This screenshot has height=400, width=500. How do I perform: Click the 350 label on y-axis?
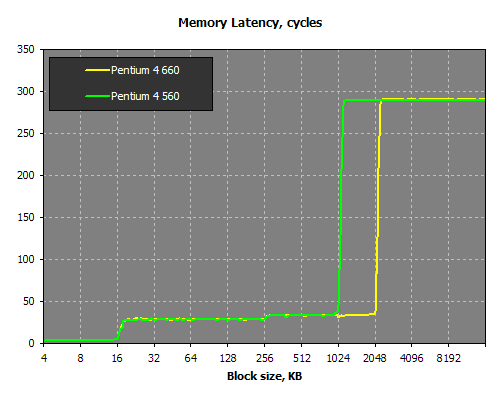click(x=26, y=49)
